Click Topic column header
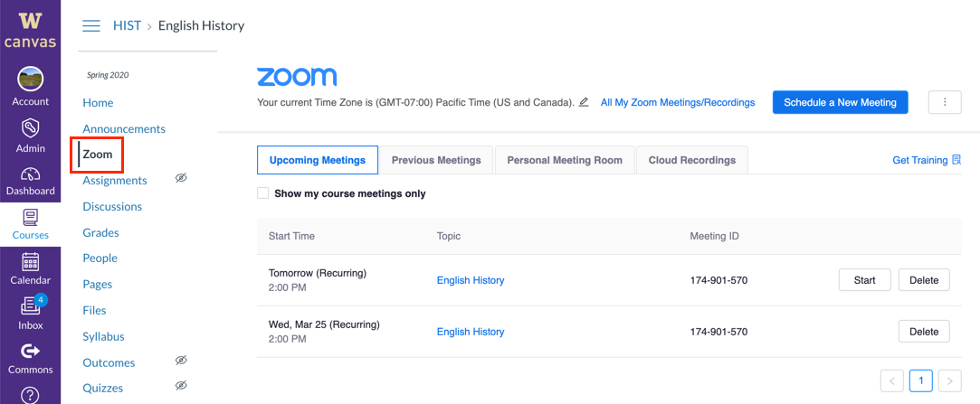This screenshot has width=980, height=404. 449,236
